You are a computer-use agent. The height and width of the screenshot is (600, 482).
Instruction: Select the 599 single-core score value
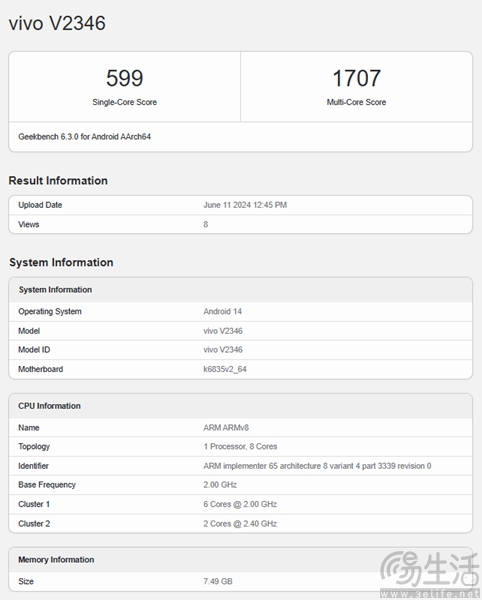(x=125, y=78)
